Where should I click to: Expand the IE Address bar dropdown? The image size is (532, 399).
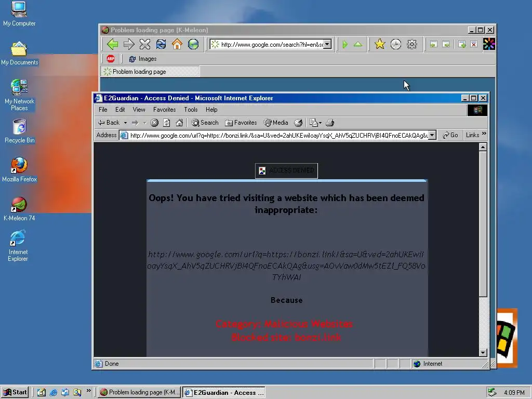tap(432, 136)
